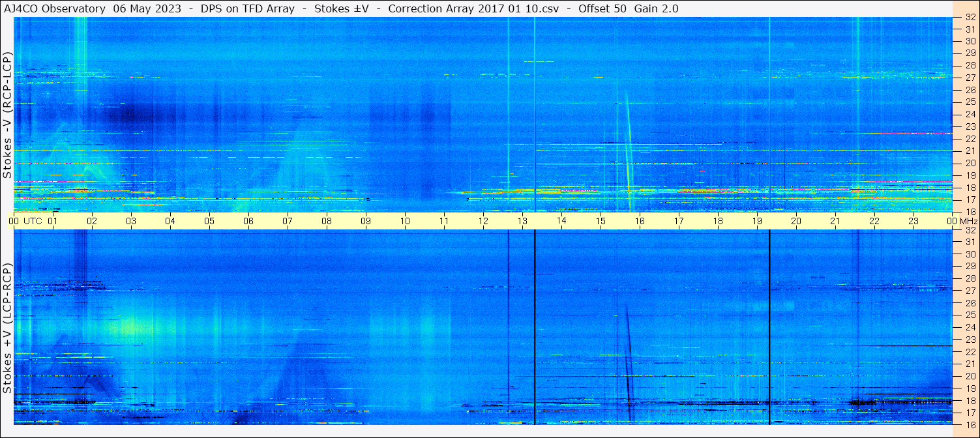Click the 14 hour tick on time axis

point(561,221)
